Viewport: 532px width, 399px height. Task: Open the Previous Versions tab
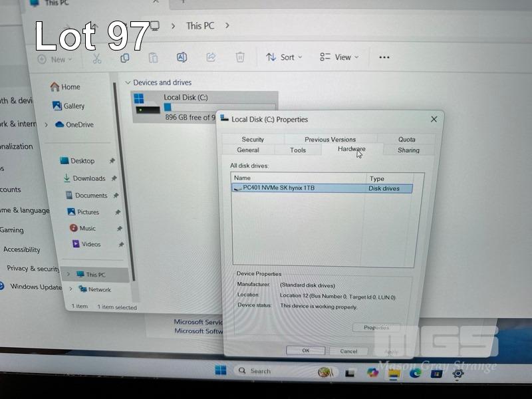[330, 140]
